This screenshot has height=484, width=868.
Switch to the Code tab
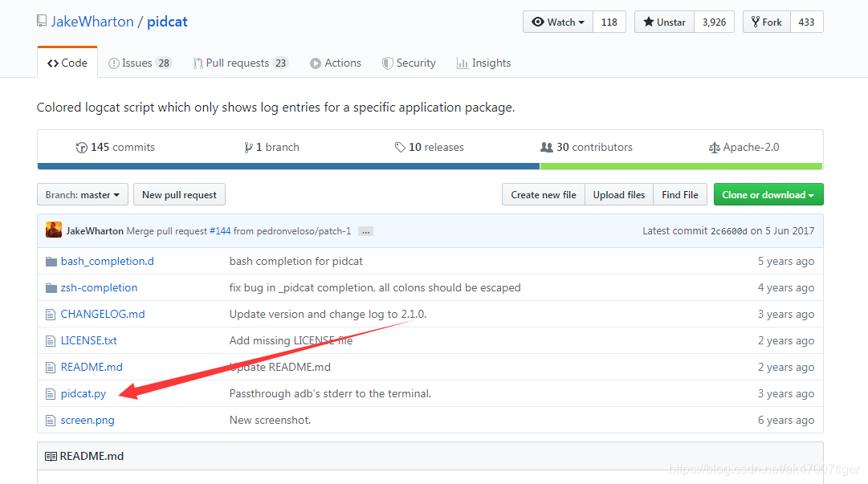click(x=67, y=63)
